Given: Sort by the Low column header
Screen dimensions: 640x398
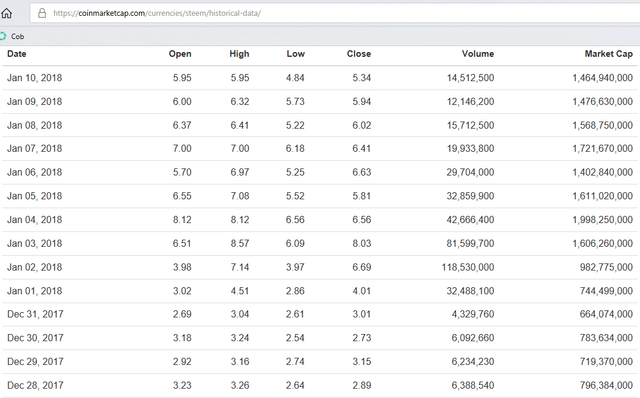Looking at the screenshot, I should pos(296,54).
